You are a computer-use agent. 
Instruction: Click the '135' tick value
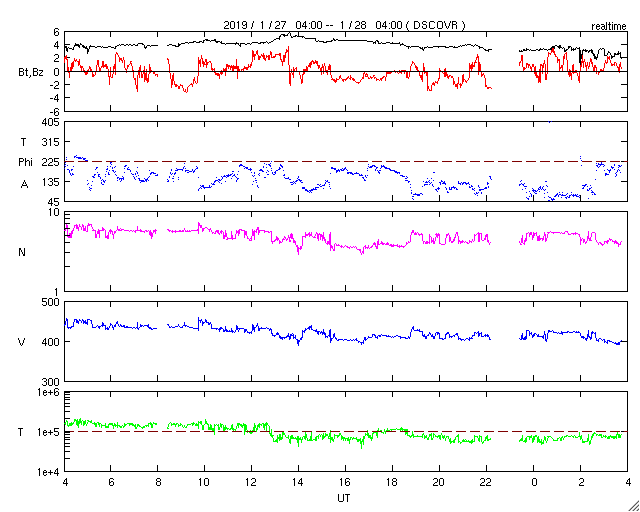pyautogui.click(x=50, y=183)
